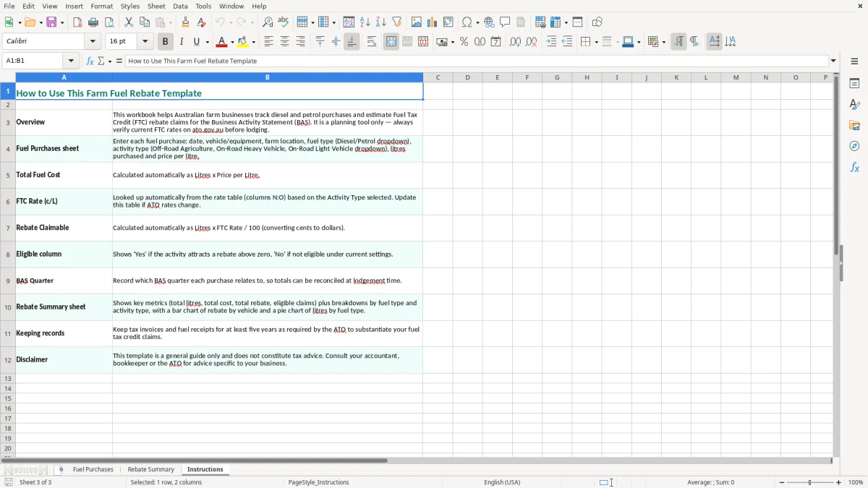Click into the formula input line
868x488 pixels.
pyautogui.click(x=477, y=61)
